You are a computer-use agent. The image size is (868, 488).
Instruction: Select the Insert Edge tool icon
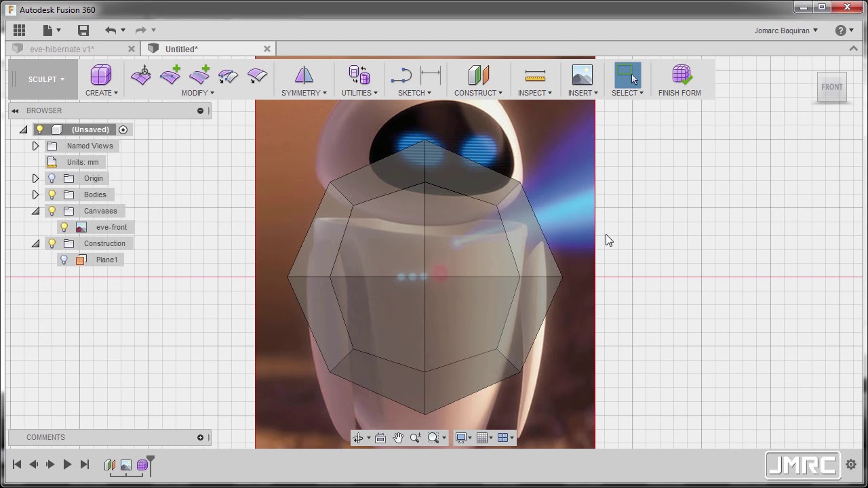point(170,75)
